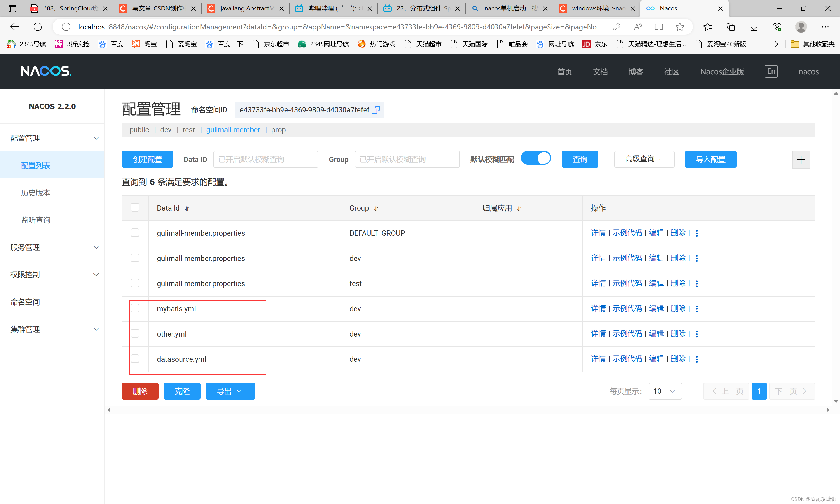Open more actions for gulimall-member.properties test row
This screenshot has width=840, height=504.
pyautogui.click(x=697, y=283)
